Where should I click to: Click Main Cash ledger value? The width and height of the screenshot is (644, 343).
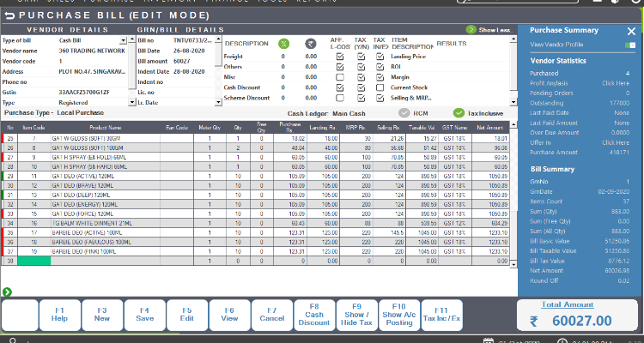coord(349,114)
